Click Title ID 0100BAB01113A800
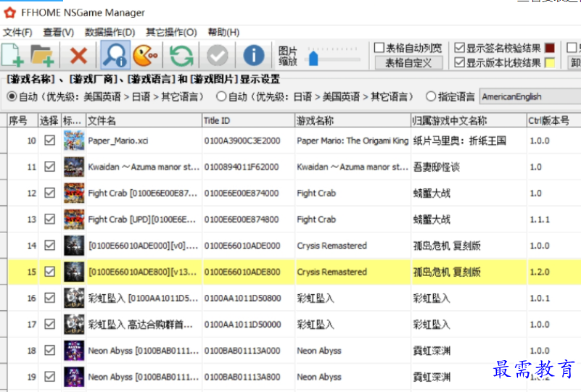This screenshot has height=392, width=581. (242, 378)
